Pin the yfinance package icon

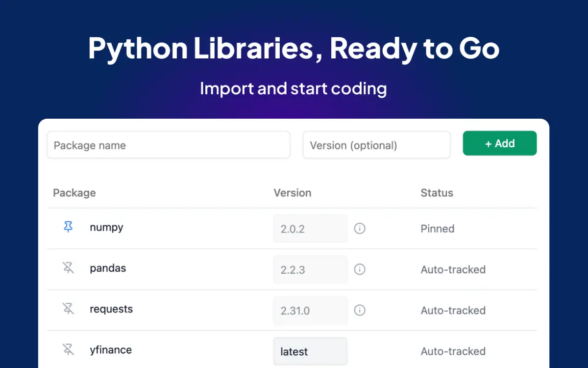pyautogui.click(x=68, y=349)
